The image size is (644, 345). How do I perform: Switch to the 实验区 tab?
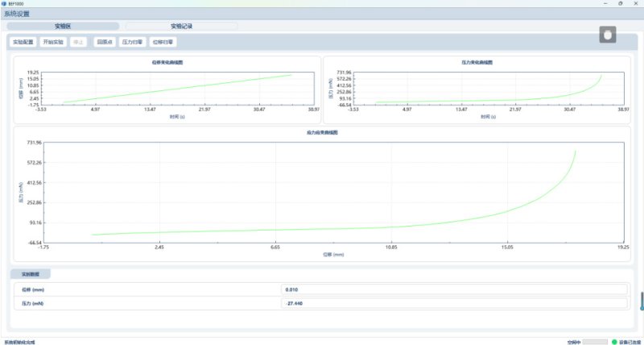tap(63, 27)
